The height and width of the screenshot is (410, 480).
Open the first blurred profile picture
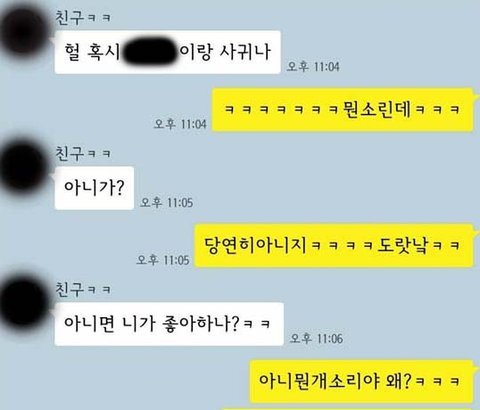tap(23, 32)
